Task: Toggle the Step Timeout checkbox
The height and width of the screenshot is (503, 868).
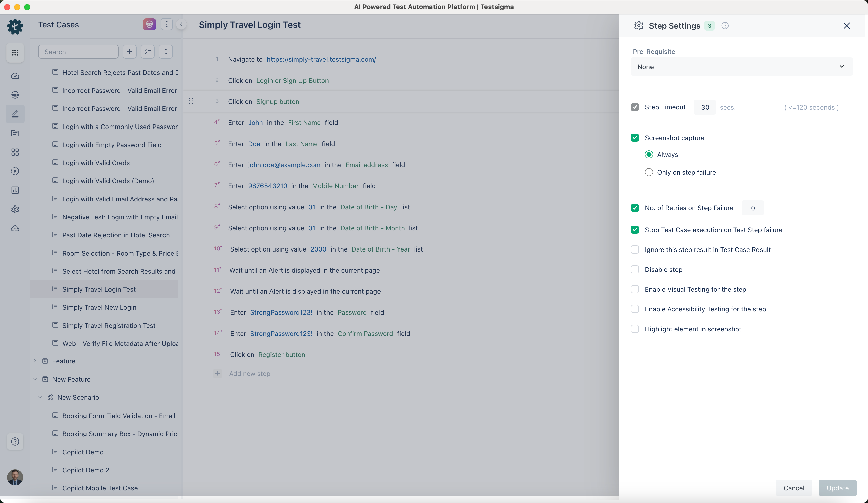Action: click(635, 107)
